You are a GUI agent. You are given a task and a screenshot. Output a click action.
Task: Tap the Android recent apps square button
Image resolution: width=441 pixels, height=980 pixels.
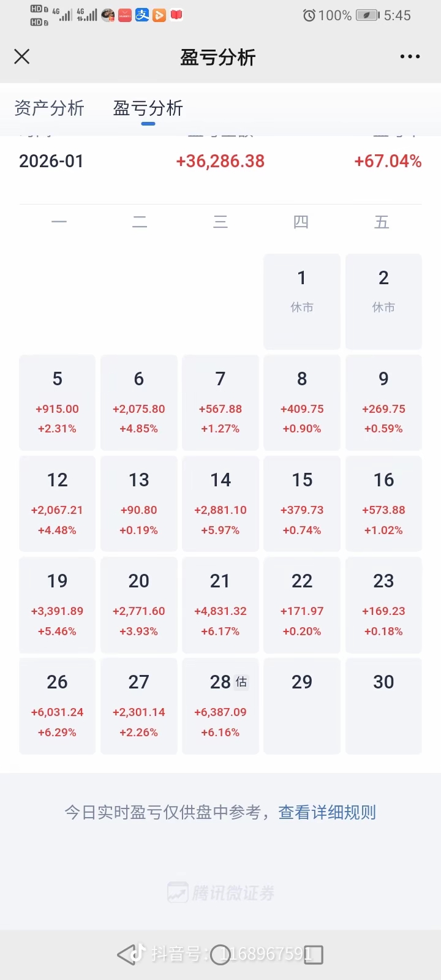click(314, 954)
